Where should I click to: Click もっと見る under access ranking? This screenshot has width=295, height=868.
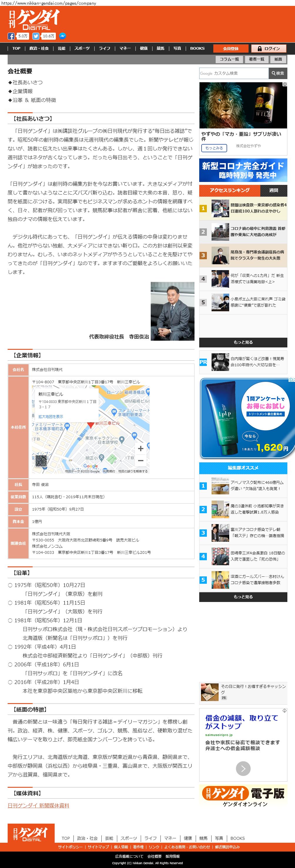pyautogui.click(x=243, y=342)
